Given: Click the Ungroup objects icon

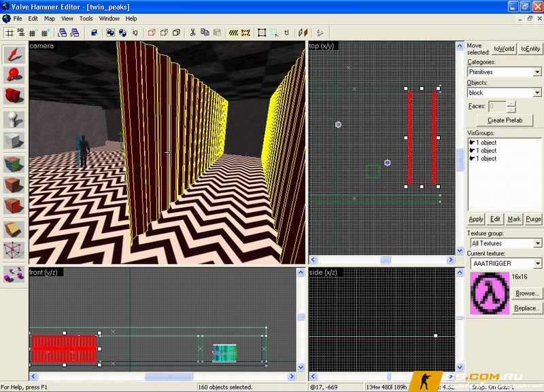Looking at the screenshot, I should click(x=122, y=33).
